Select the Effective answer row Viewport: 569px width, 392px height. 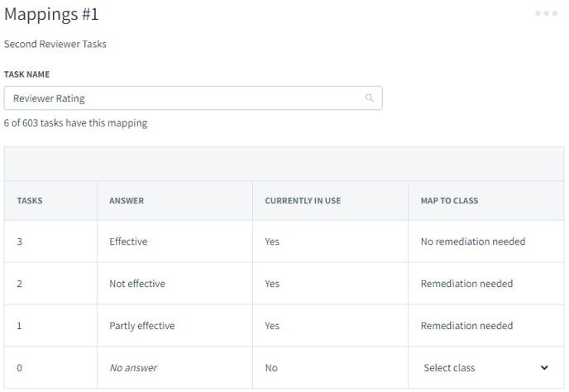point(284,241)
